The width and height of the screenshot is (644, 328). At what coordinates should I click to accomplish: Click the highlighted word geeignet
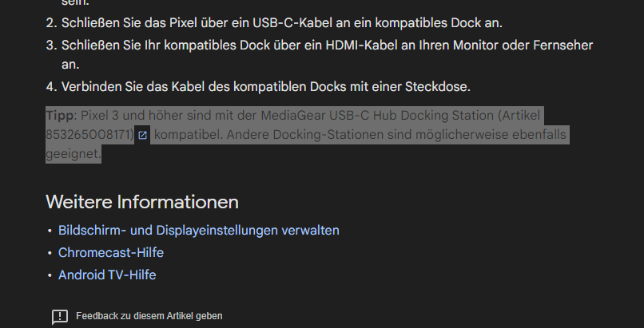point(73,153)
